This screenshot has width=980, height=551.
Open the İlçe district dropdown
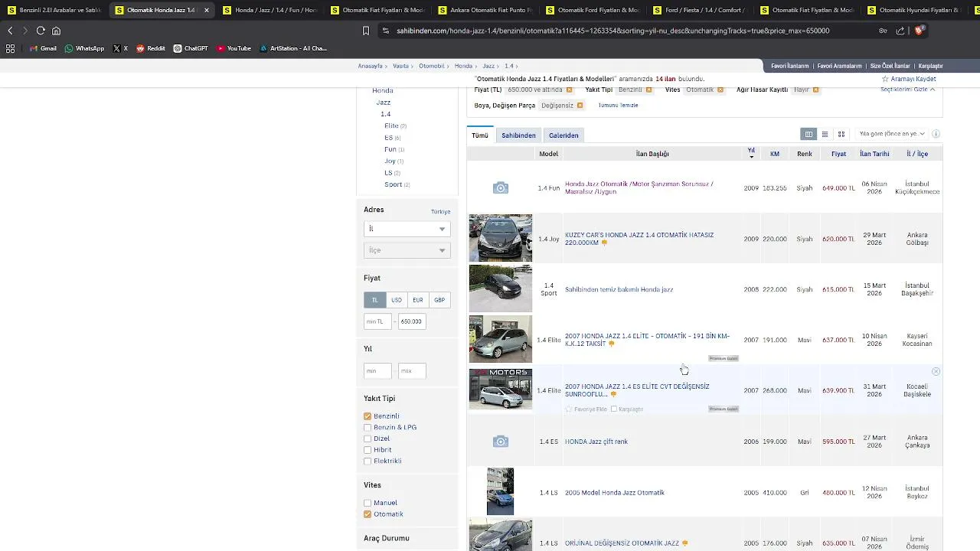coord(407,250)
